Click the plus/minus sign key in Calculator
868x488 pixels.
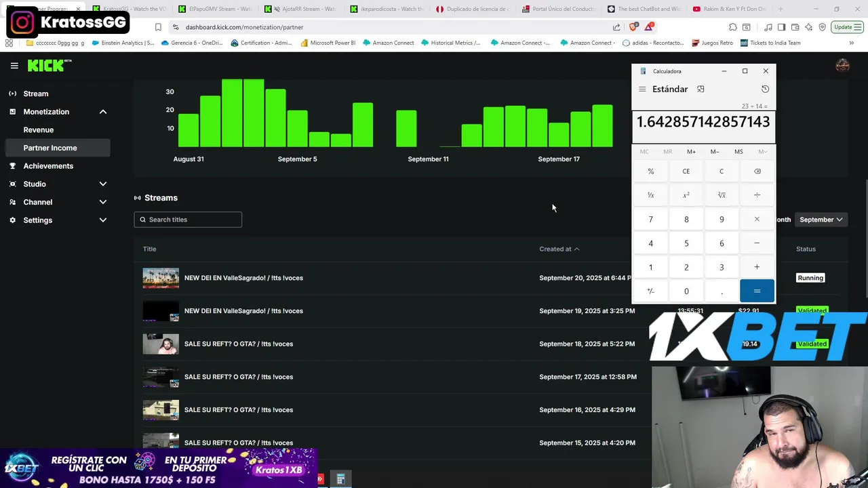651,291
